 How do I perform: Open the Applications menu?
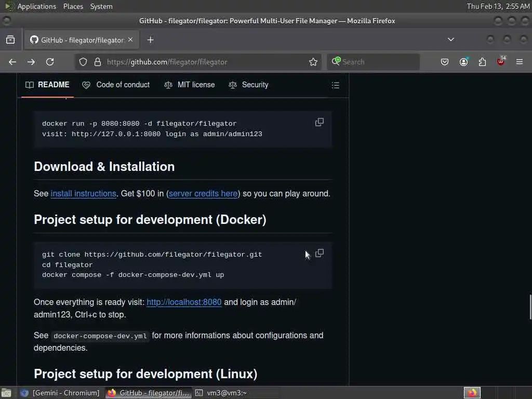click(x=37, y=6)
